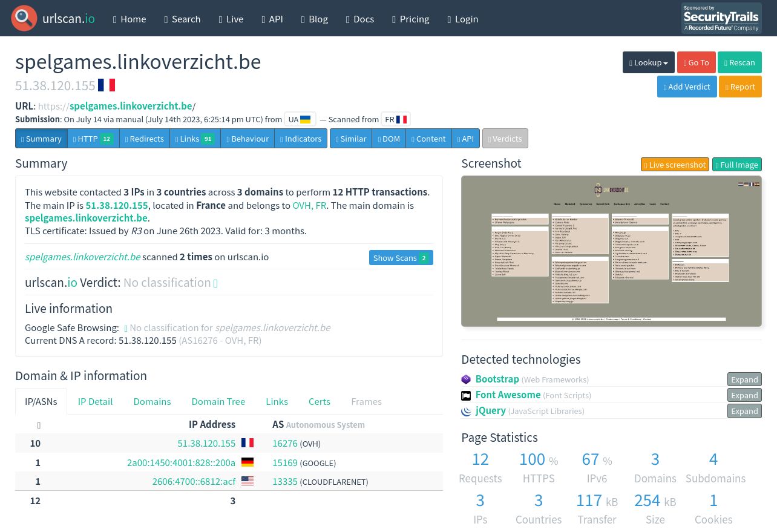Click the French flag in the OVH row
777x532 pixels.
coord(248,442)
